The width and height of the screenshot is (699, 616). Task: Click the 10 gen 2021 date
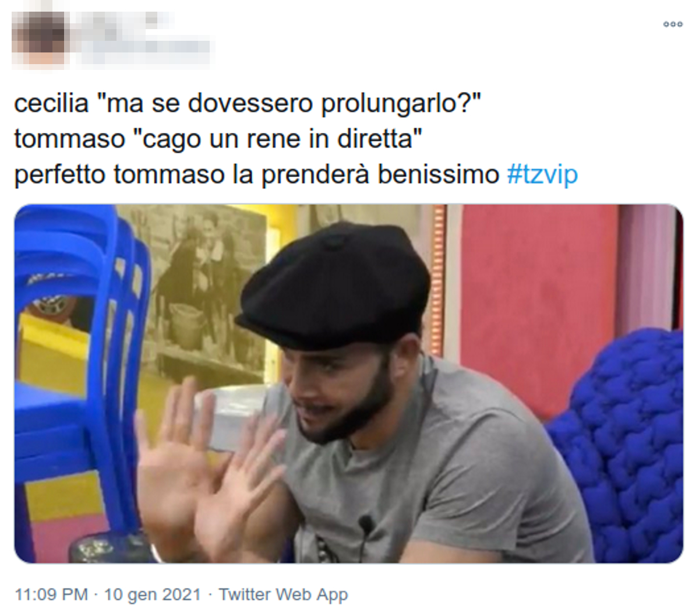click(x=152, y=594)
